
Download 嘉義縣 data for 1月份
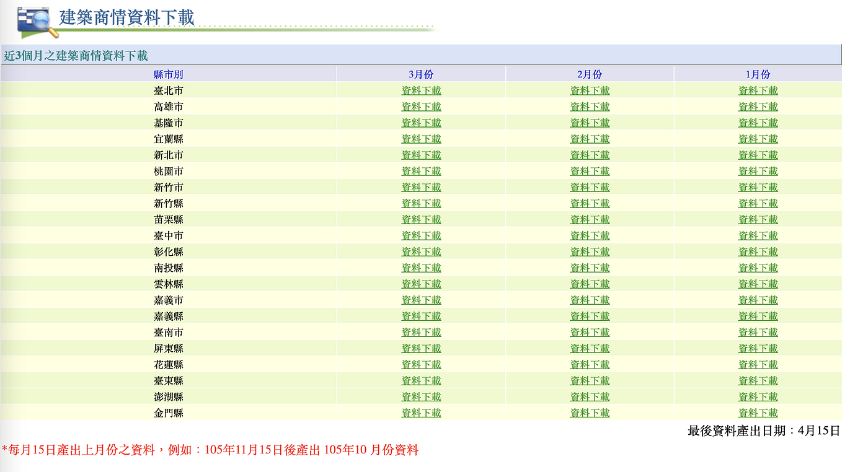[758, 316]
